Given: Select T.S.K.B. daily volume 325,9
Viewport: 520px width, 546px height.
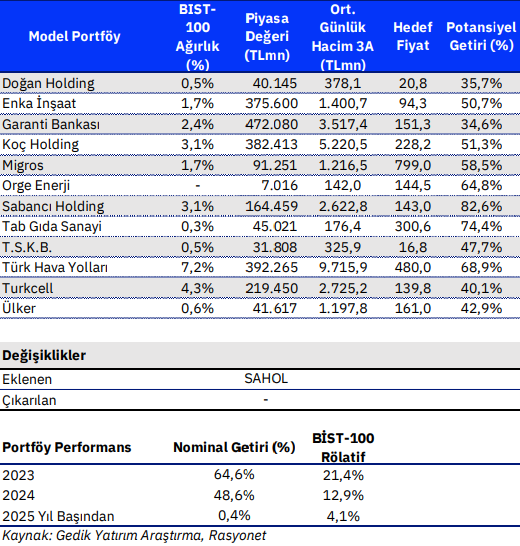Looking at the screenshot, I should [x=343, y=248].
